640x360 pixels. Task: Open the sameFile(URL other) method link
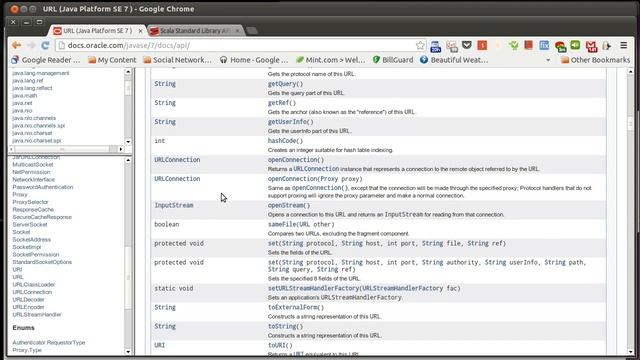(x=301, y=224)
